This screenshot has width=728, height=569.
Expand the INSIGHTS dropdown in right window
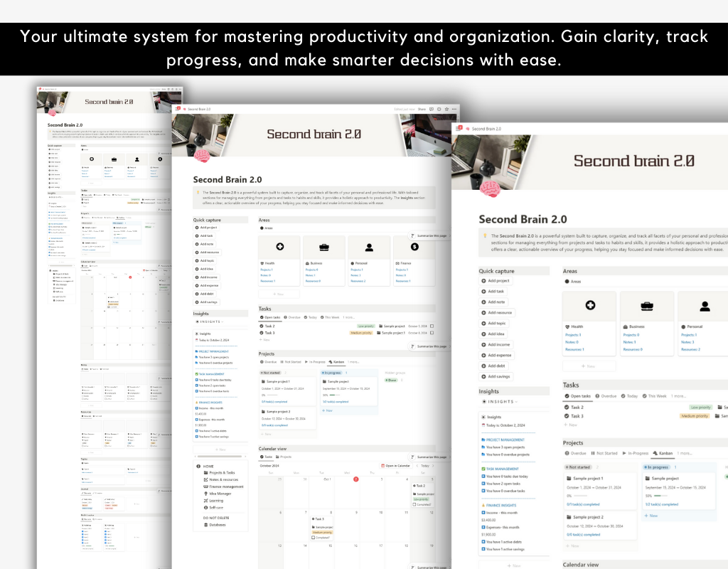pos(499,401)
